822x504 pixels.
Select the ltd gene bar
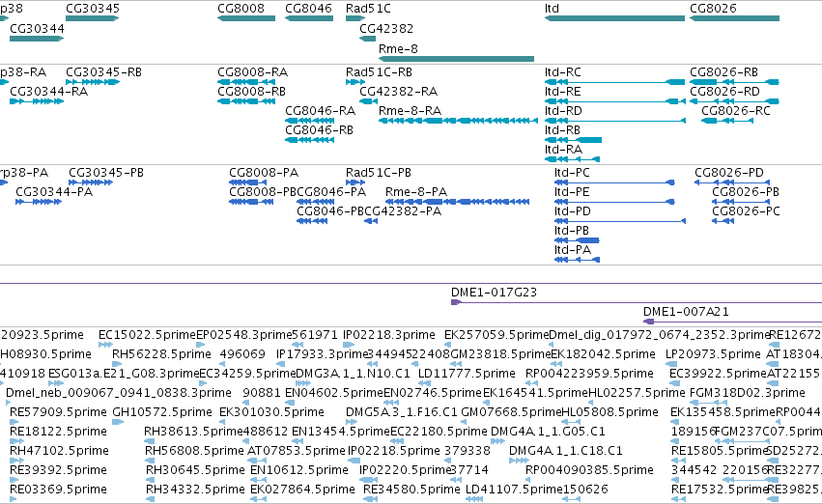(614, 18)
